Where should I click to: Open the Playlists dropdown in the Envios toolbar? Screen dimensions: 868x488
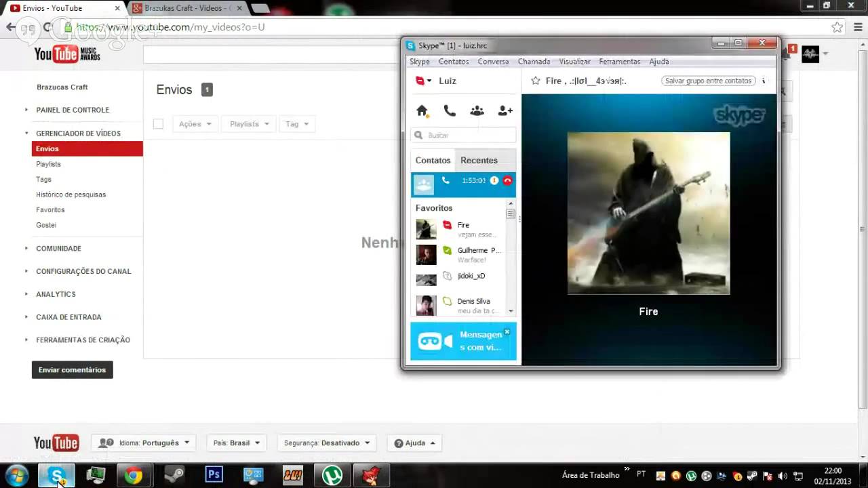(249, 124)
